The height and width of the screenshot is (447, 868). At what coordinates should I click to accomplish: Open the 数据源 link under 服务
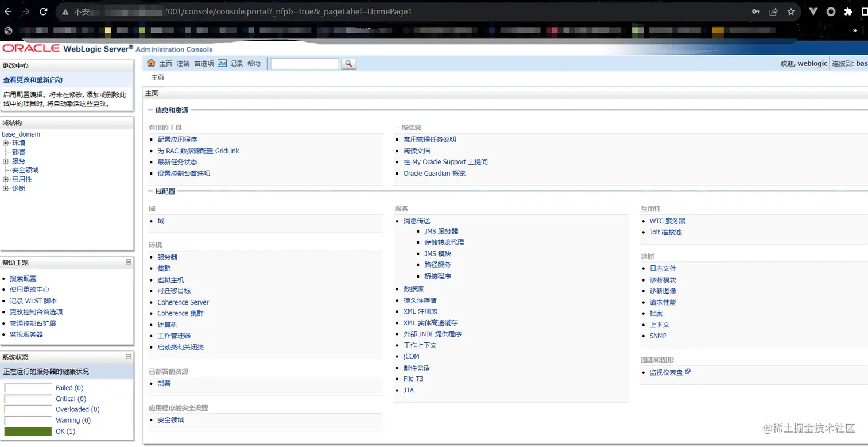(x=413, y=289)
